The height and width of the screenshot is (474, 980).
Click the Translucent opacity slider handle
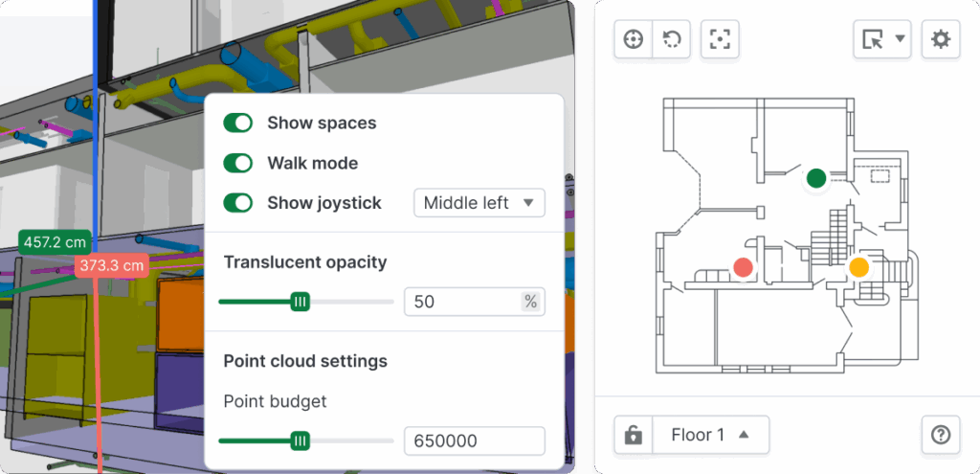tap(301, 302)
